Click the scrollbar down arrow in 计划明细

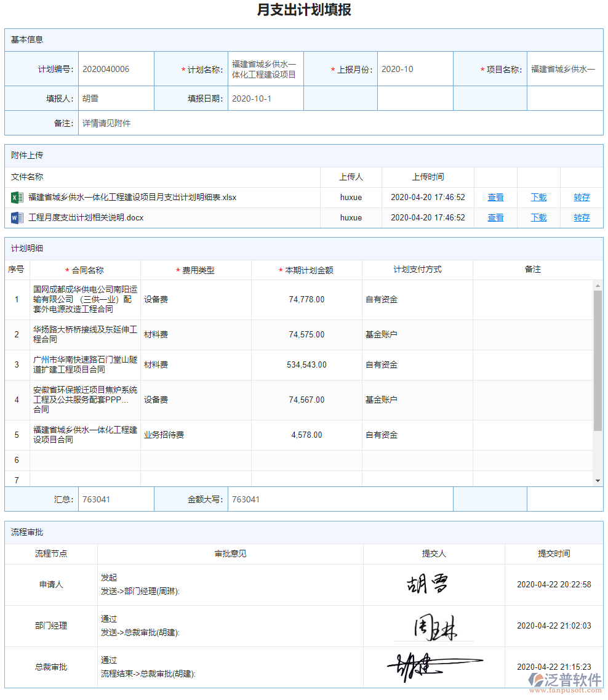point(596,480)
